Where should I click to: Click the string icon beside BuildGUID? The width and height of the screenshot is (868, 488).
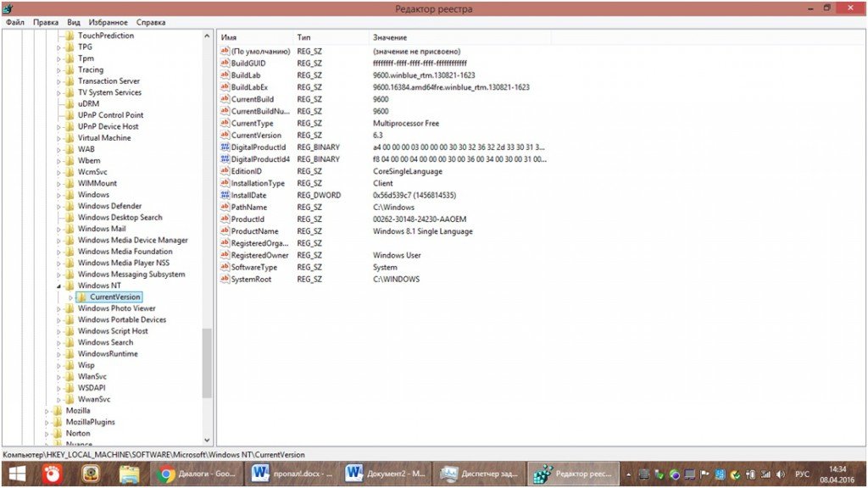coord(225,63)
